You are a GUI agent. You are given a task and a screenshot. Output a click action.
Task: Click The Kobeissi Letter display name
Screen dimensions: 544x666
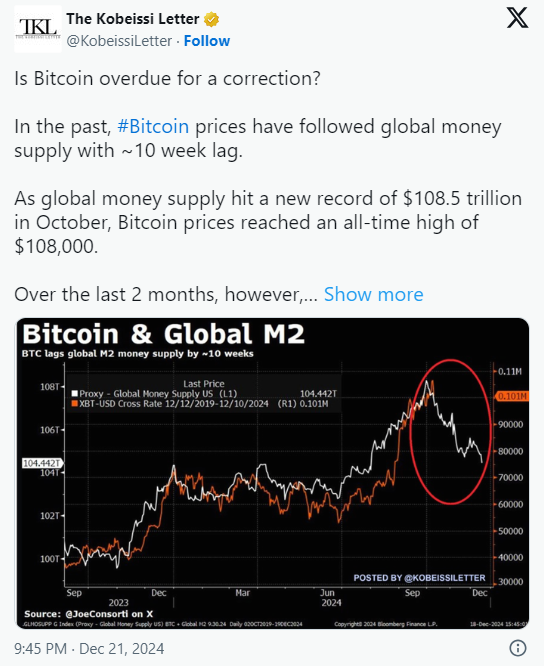132,19
